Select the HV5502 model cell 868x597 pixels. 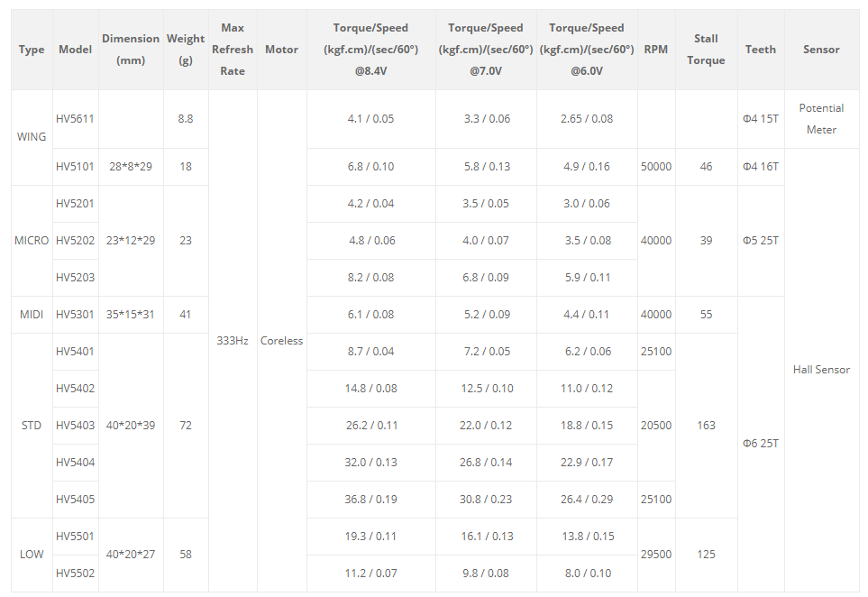coord(75,574)
